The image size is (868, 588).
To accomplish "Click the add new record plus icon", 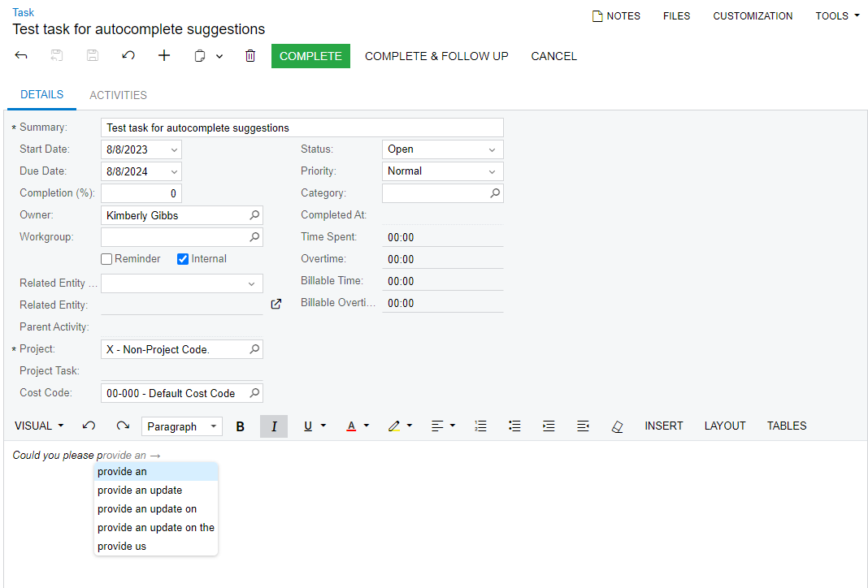I will point(164,56).
